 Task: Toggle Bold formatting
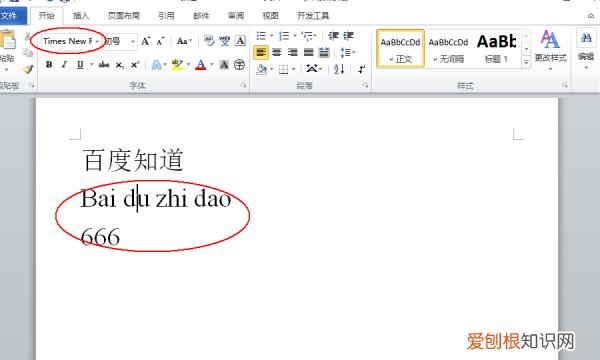pyautogui.click(x=49, y=65)
